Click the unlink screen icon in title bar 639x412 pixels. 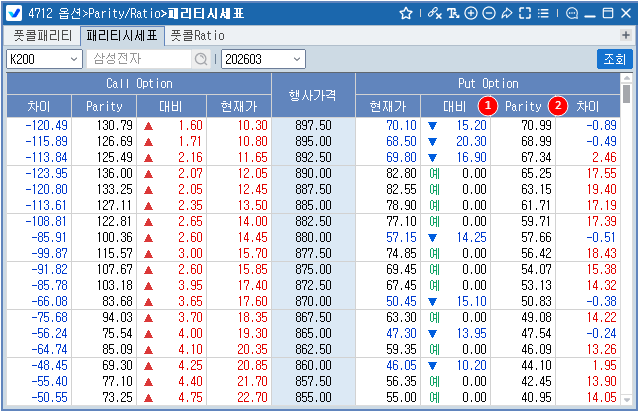pos(433,13)
